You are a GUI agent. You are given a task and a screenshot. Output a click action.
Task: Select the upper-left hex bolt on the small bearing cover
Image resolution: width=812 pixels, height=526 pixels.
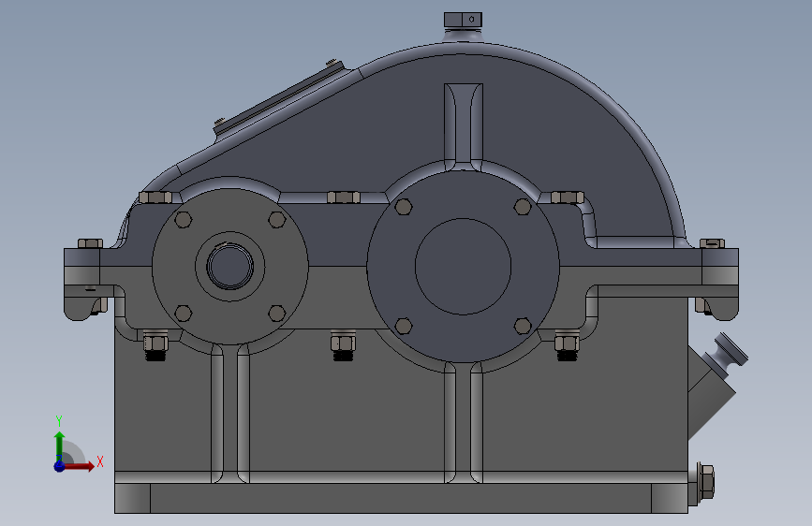point(184,220)
